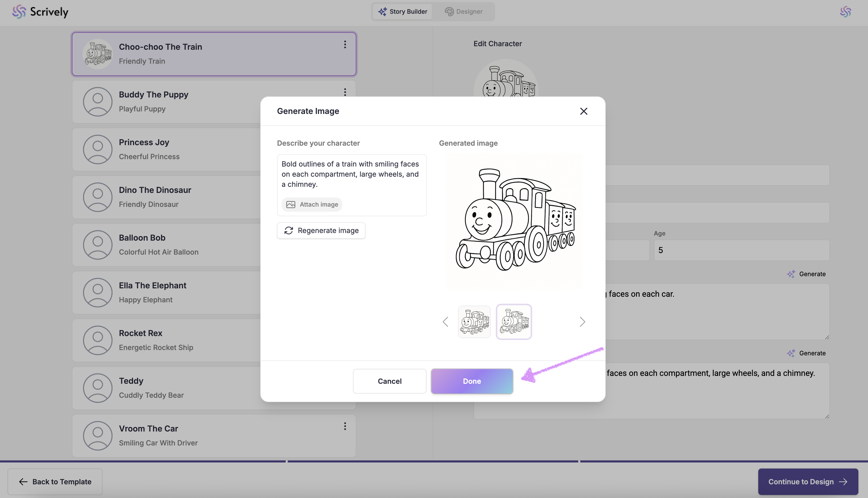Switch to the Designer tab
The width and height of the screenshot is (868, 498).
464,12
